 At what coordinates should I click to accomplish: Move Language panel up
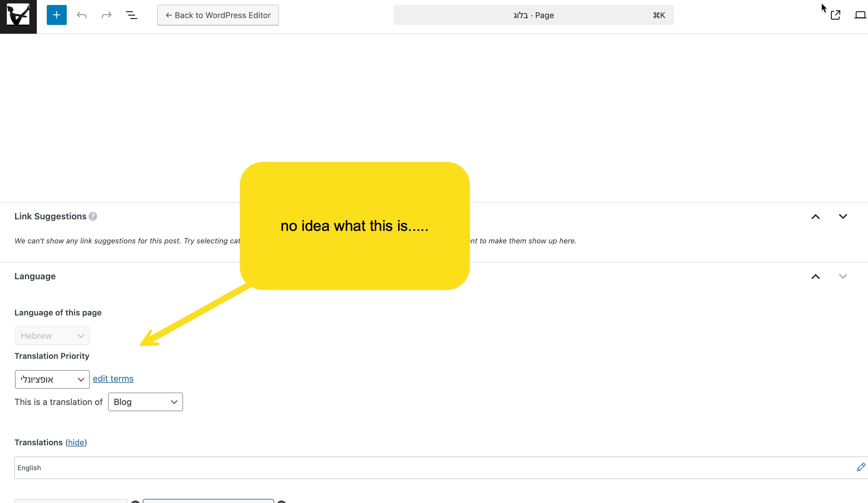(x=815, y=276)
